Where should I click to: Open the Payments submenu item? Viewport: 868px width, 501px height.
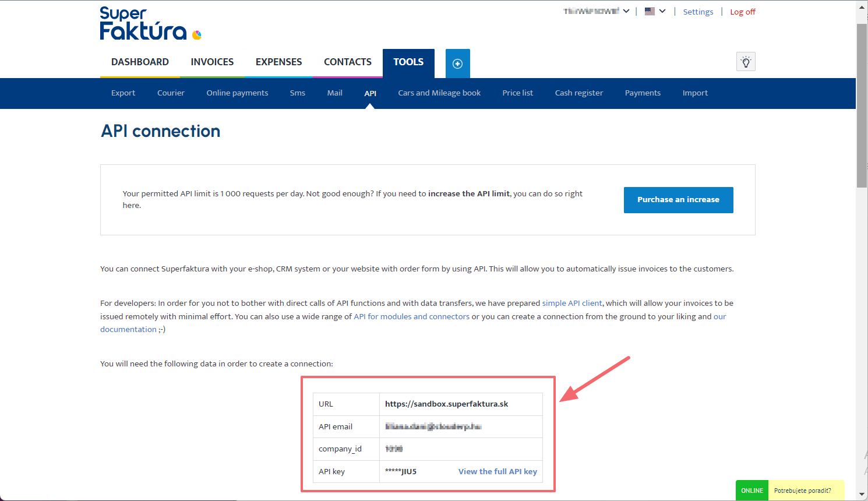click(x=643, y=93)
